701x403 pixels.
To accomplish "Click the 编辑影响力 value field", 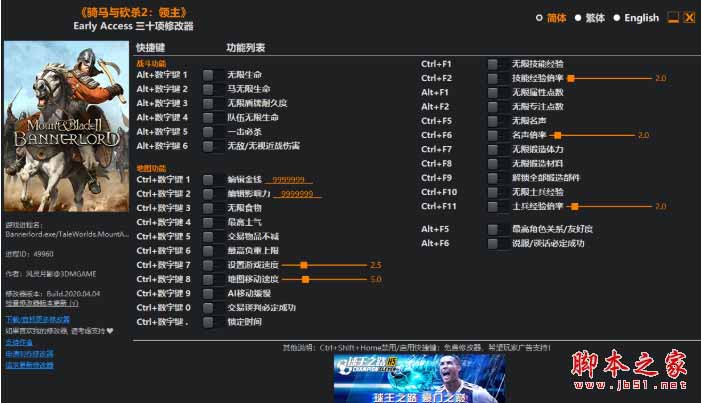I will click(x=297, y=194).
